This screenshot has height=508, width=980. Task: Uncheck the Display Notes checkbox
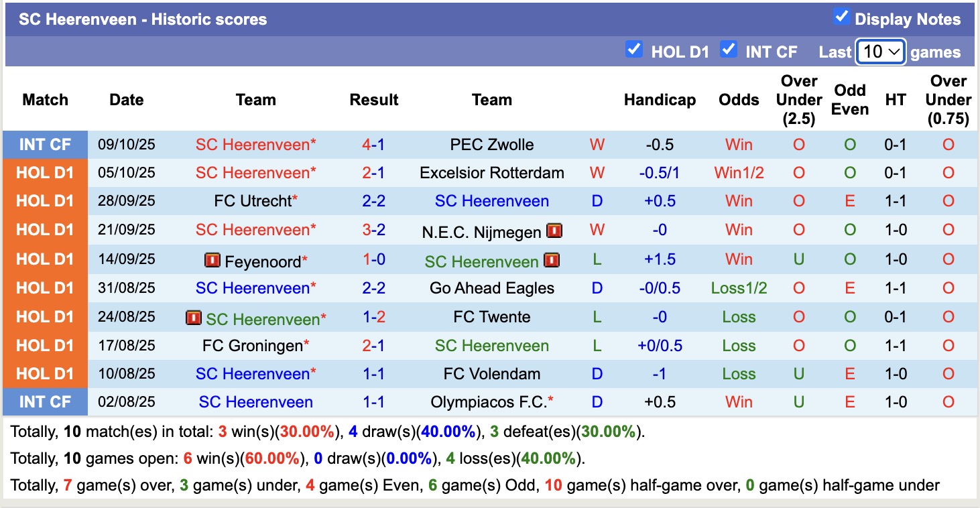click(842, 17)
